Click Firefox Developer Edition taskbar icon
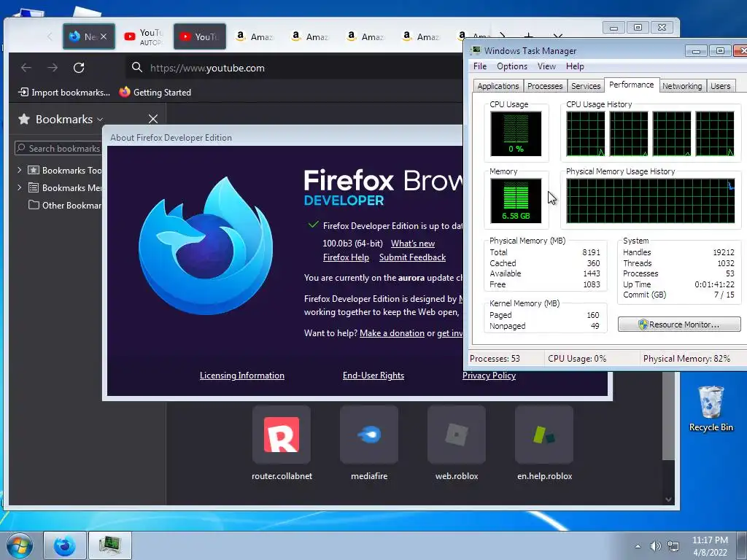The image size is (747, 560). coord(64,545)
